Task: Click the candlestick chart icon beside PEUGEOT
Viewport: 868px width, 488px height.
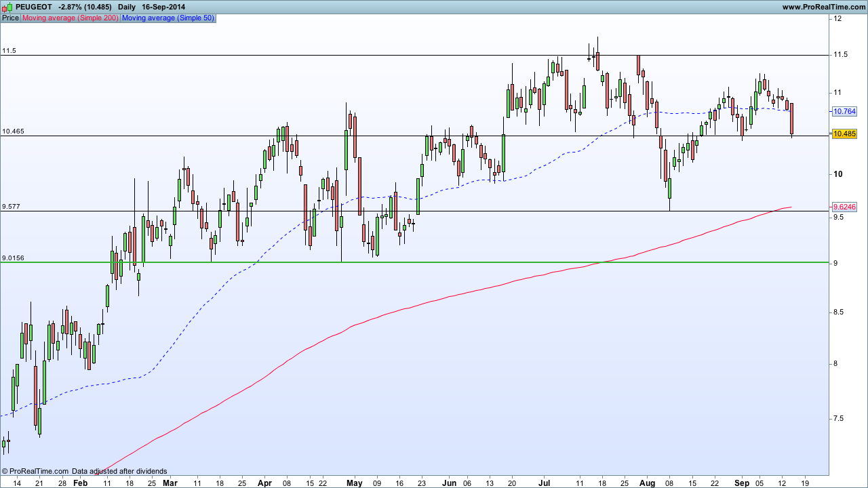Action: (x=7, y=6)
